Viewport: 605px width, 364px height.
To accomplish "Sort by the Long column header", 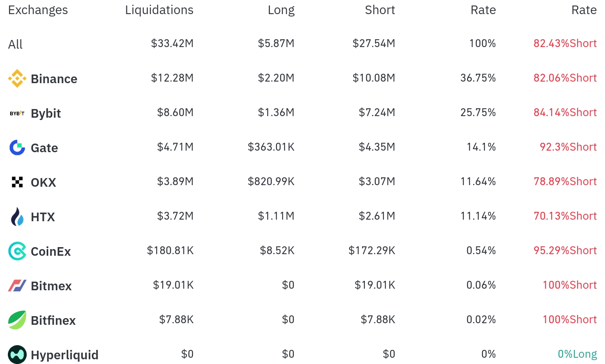I will [281, 10].
